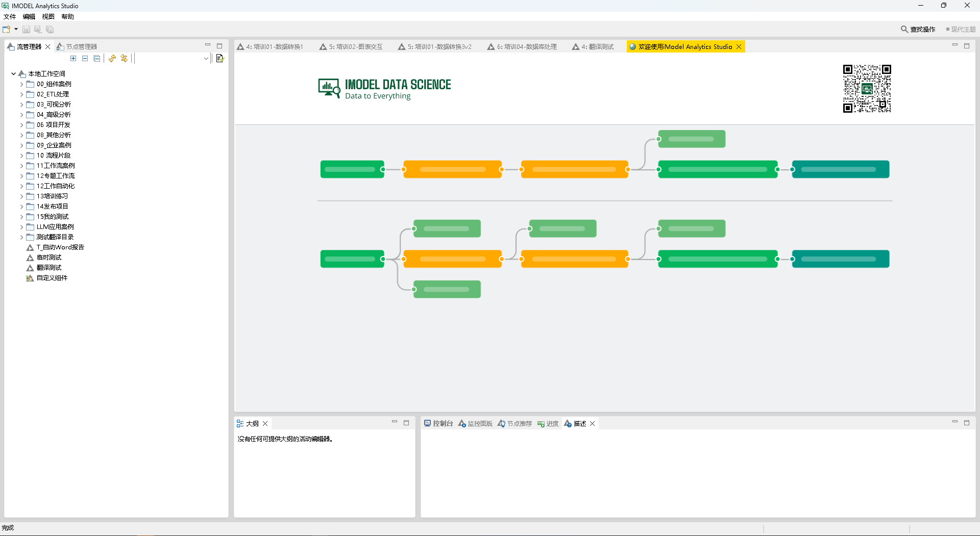Select the 临时测试 workflow

(49, 258)
